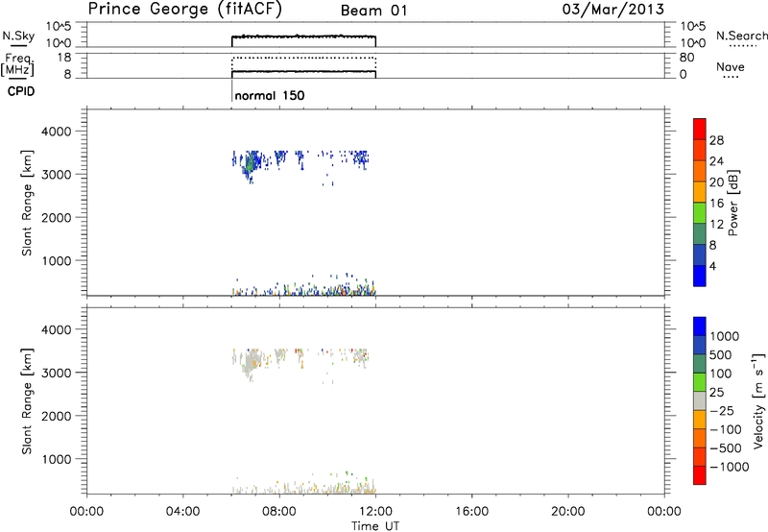This screenshot has width=768, height=532.
Task: Click the 'CPID' label
Action: 21,91
